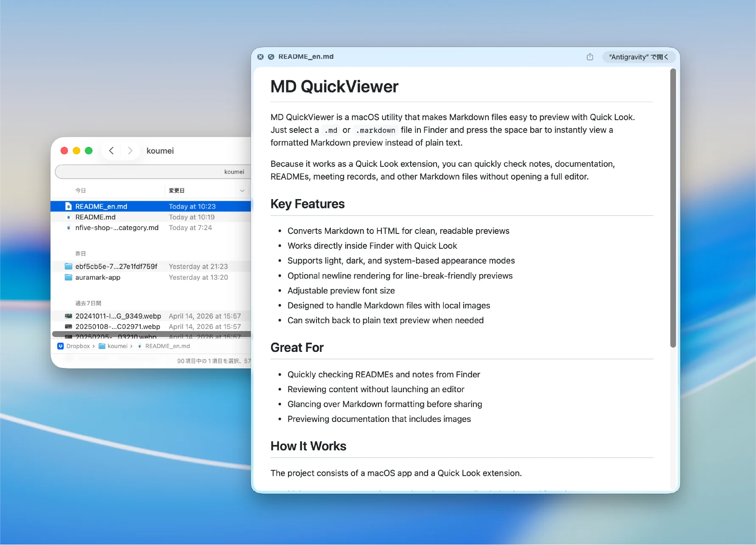Click the koumei Finder window title
Screen dimensions: 756x545
160,151
